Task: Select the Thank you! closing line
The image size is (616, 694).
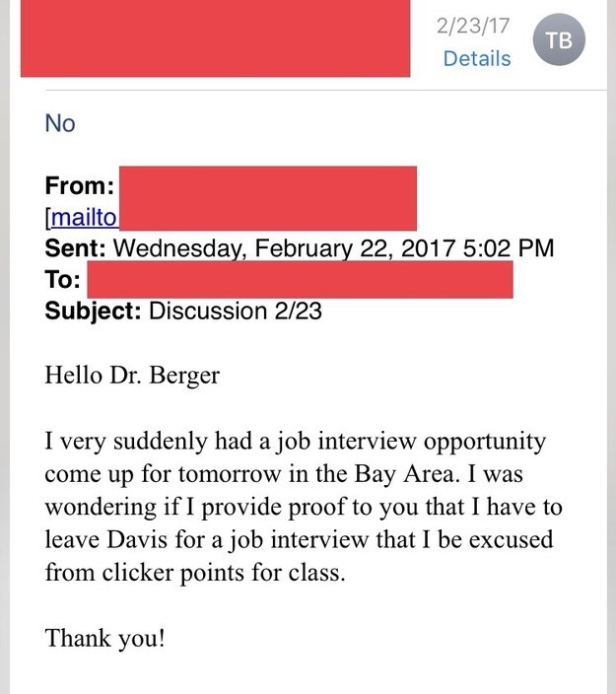Action: (x=104, y=639)
